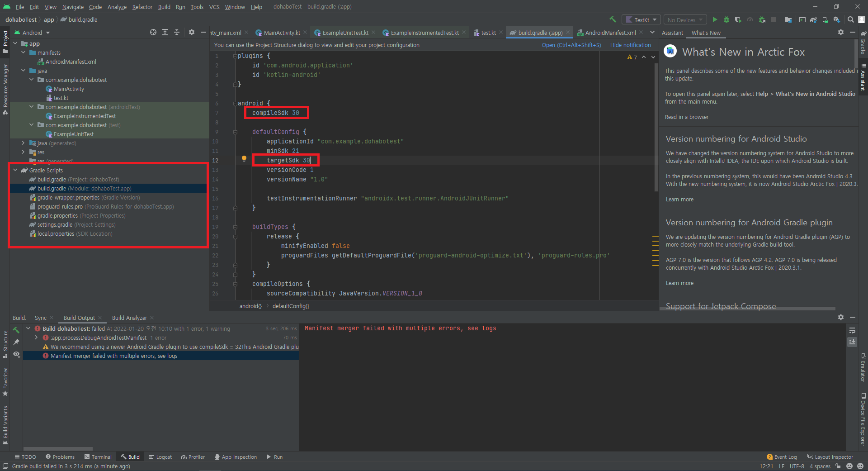Open the Logcat tool window button
The image size is (868, 471).
[160, 457]
